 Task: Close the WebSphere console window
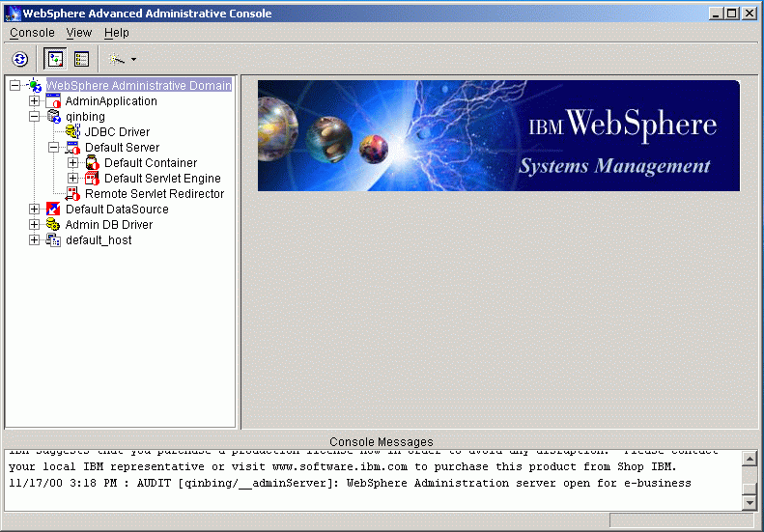(x=750, y=14)
